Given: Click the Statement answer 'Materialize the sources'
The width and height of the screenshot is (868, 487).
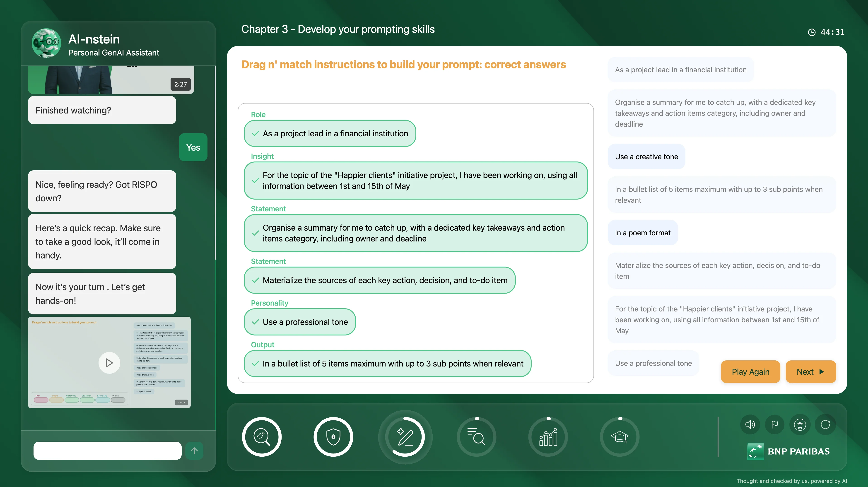Looking at the screenshot, I should 379,280.
